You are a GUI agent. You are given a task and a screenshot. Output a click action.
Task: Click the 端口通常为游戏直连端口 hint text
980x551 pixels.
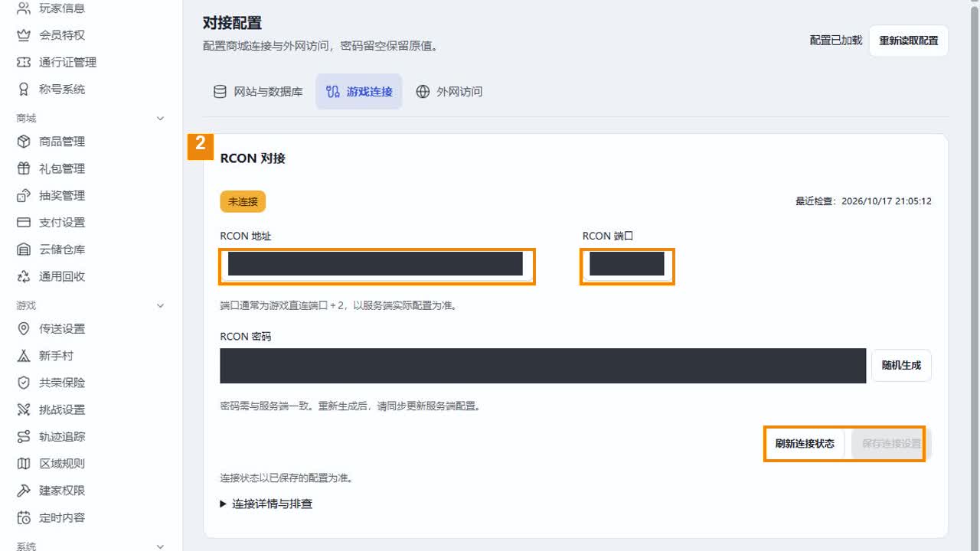click(338, 305)
